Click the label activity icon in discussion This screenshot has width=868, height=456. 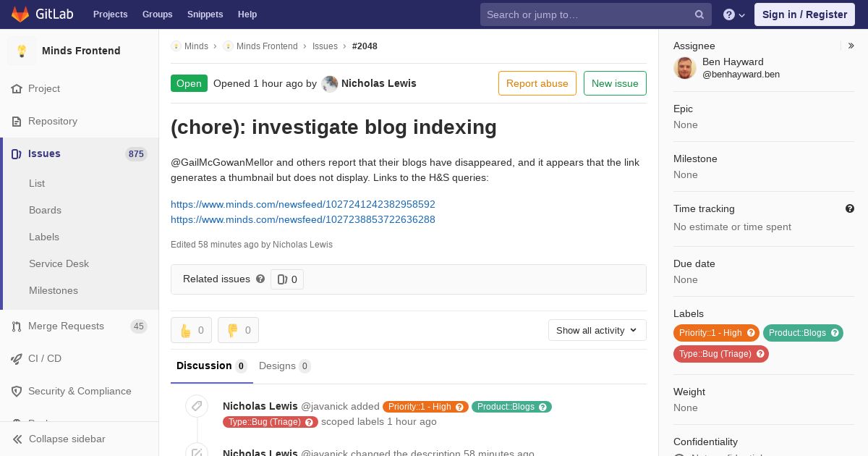(x=197, y=406)
